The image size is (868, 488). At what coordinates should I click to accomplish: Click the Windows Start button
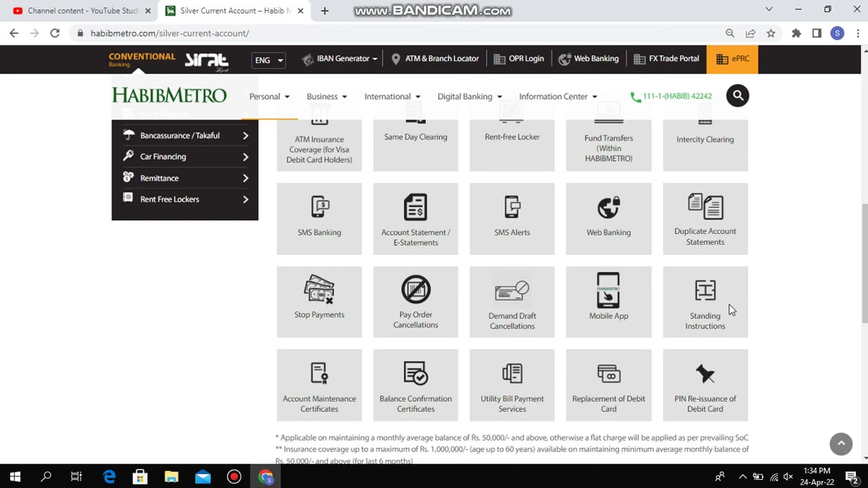pos(15,476)
